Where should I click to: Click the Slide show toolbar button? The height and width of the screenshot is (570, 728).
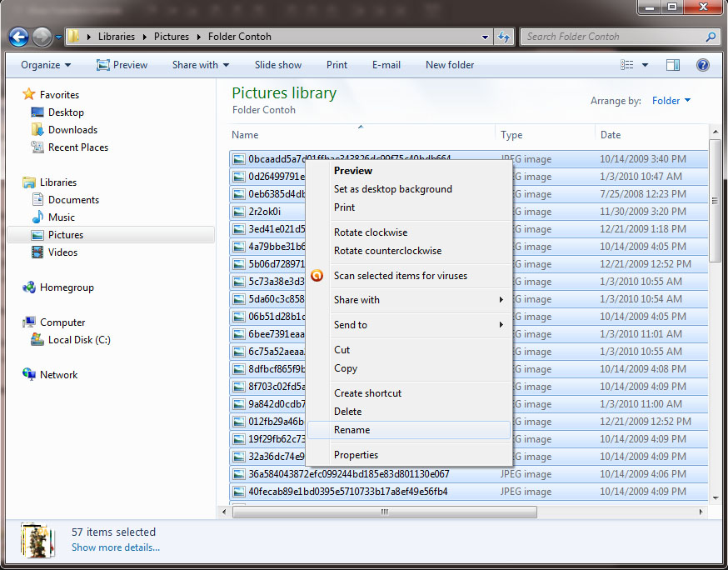[278, 65]
